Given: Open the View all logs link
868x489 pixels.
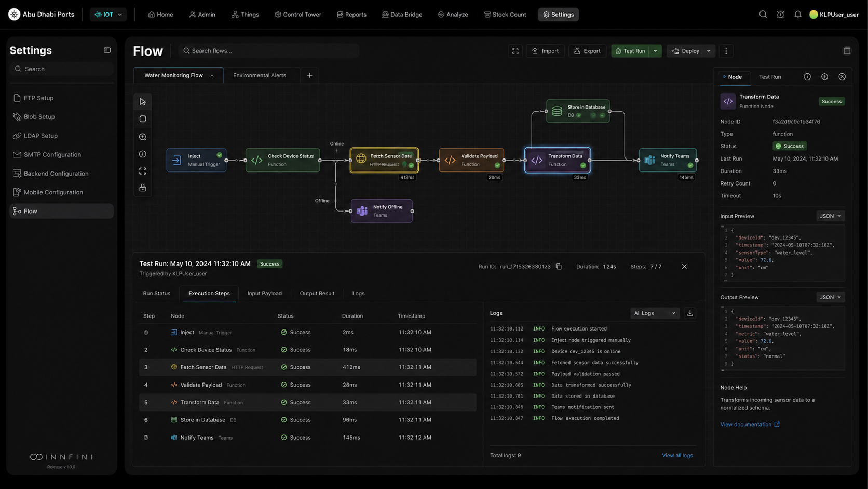Looking at the screenshot, I should coord(677,456).
